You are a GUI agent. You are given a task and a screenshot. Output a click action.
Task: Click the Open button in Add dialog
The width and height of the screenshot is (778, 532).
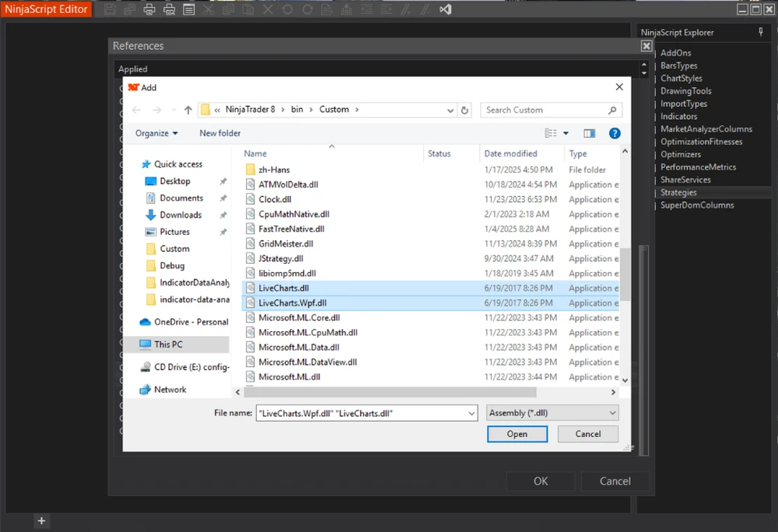pos(517,434)
